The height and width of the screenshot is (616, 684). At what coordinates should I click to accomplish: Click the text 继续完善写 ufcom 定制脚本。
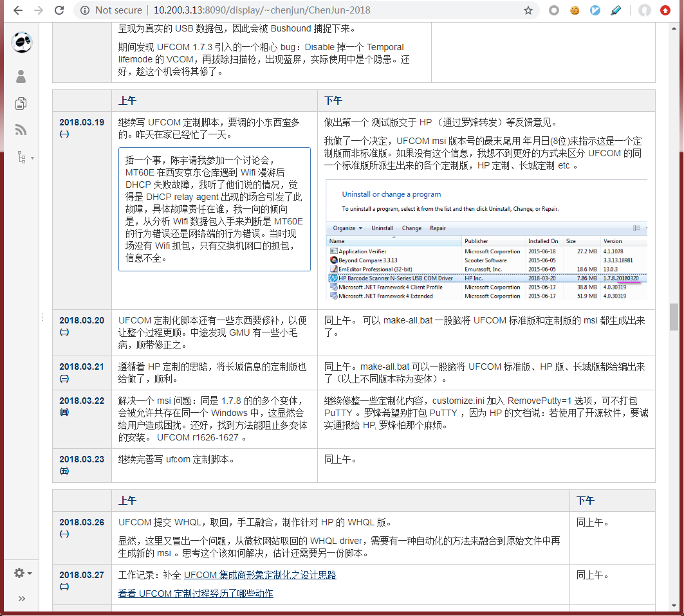(x=176, y=459)
